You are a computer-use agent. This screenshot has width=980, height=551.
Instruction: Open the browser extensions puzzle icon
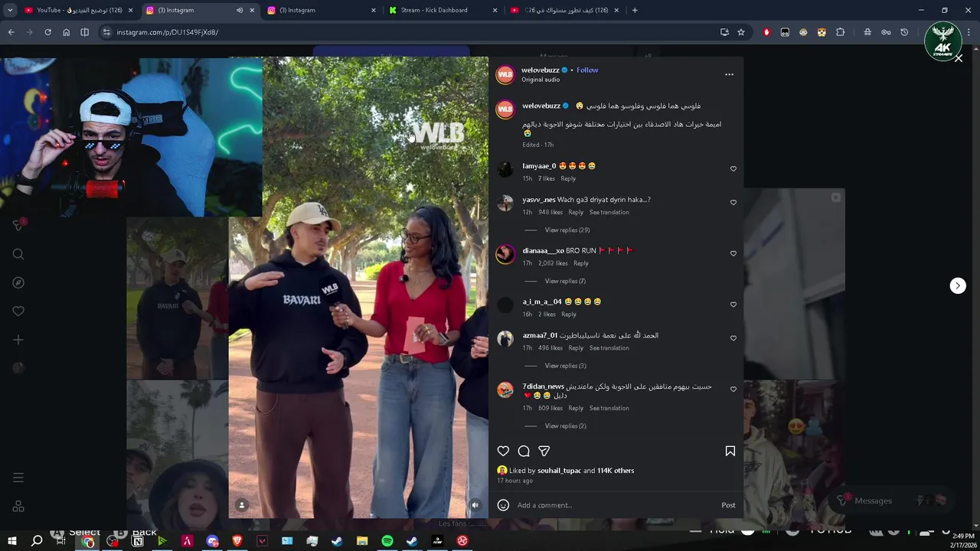point(840,32)
